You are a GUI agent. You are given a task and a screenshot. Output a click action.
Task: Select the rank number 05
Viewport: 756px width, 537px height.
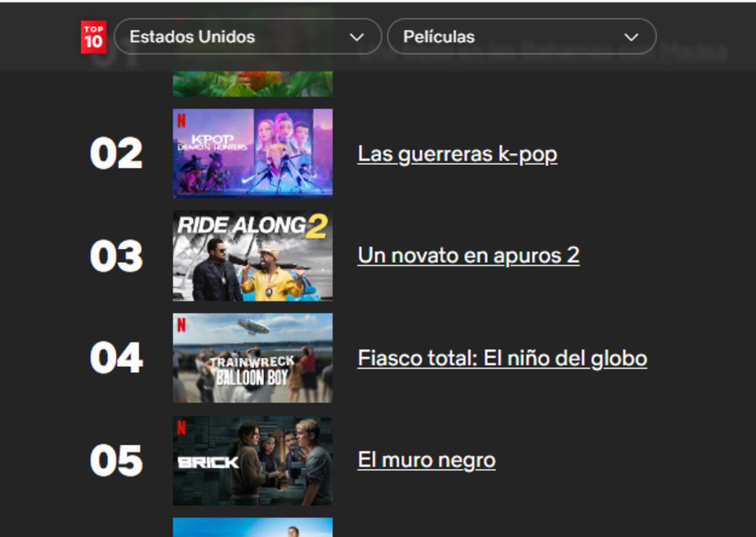[x=116, y=460]
